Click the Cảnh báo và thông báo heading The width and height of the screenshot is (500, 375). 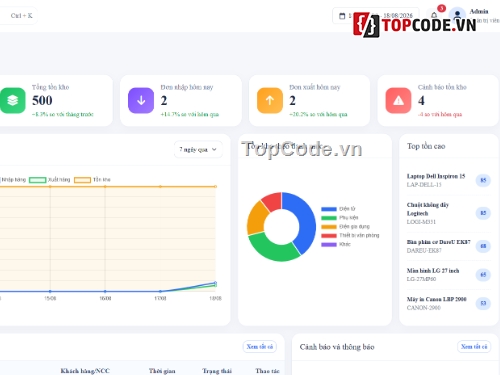coord(337,347)
